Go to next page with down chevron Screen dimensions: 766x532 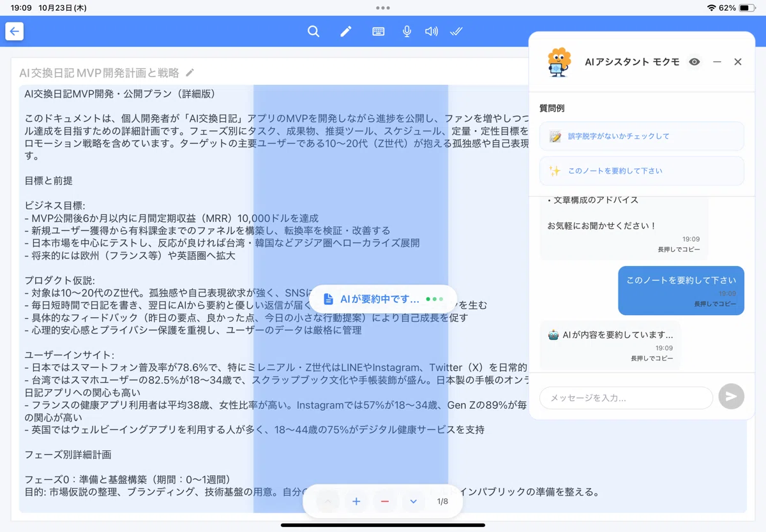point(413,501)
